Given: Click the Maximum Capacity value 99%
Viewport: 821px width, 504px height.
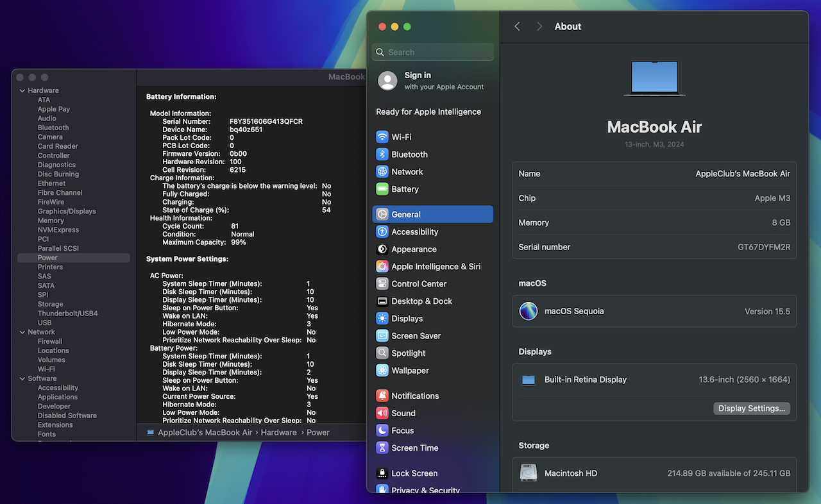Looking at the screenshot, I should click(x=239, y=242).
